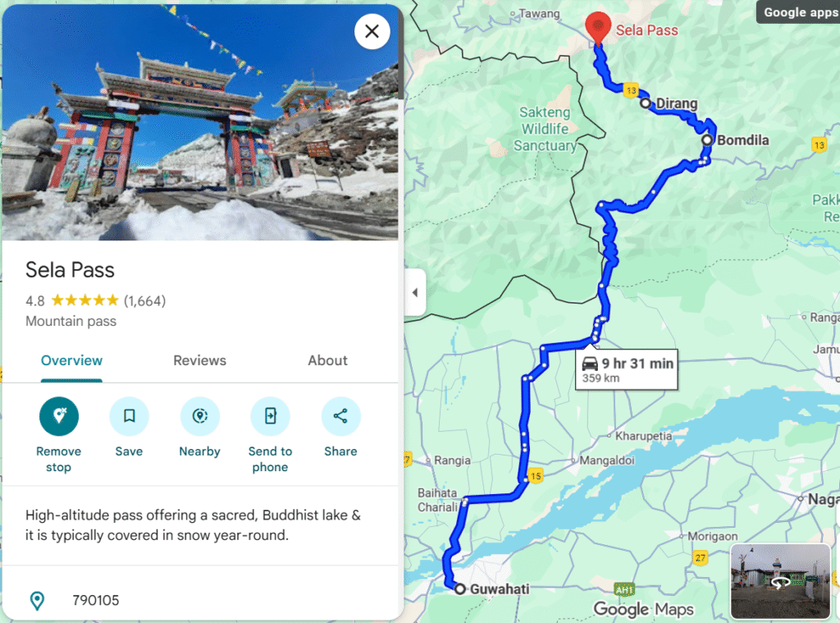Select the Dirang waypoint marker
Viewport: 840px width, 623px height.
646,103
